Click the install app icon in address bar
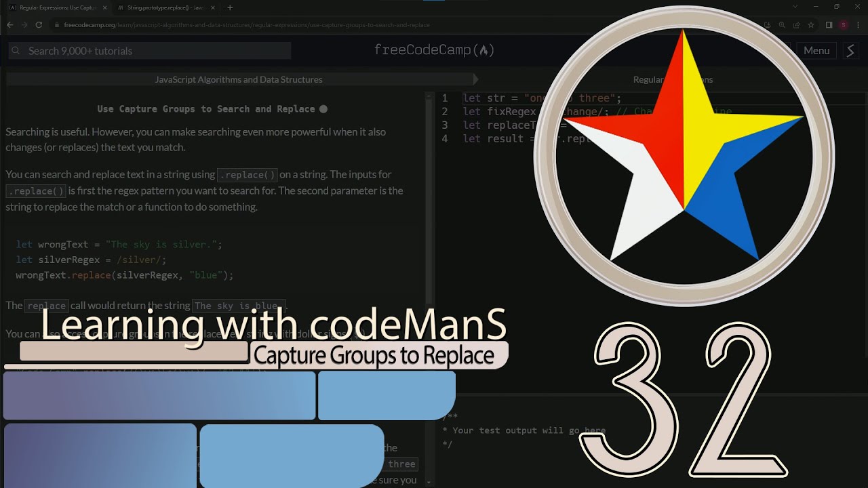 [x=768, y=25]
